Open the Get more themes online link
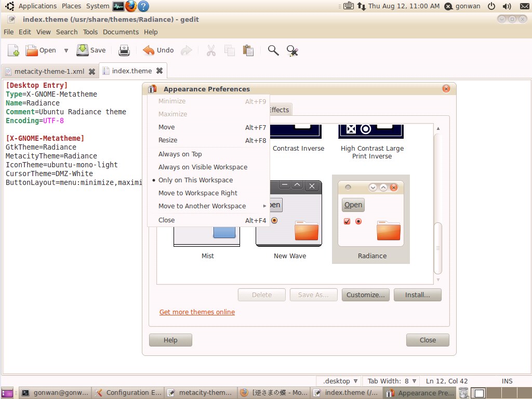The image size is (532, 399). tap(197, 312)
